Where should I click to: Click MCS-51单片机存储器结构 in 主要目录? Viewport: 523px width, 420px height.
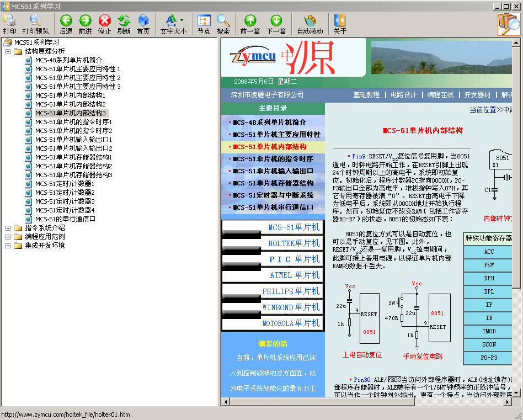point(273,183)
